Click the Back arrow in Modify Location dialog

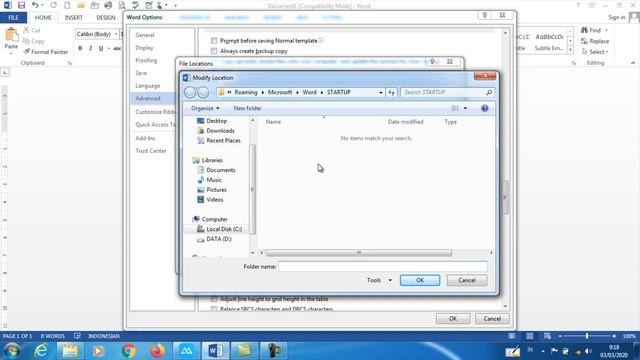click(x=190, y=92)
